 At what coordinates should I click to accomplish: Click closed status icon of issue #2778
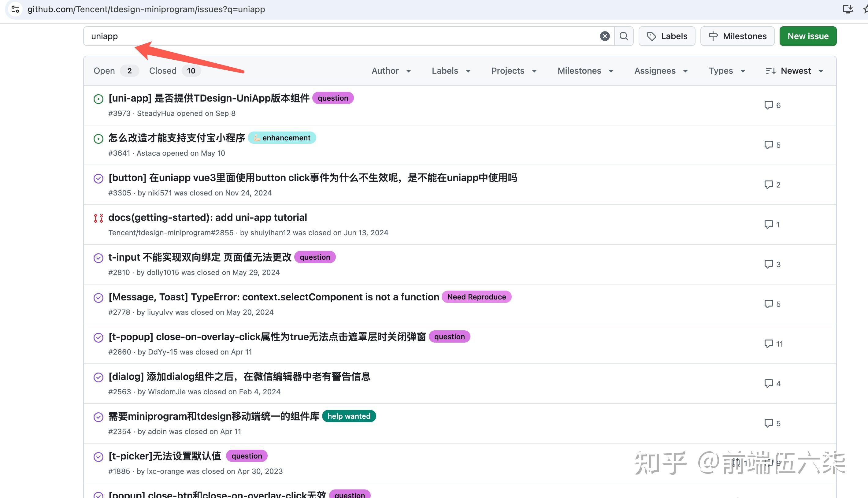click(98, 298)
